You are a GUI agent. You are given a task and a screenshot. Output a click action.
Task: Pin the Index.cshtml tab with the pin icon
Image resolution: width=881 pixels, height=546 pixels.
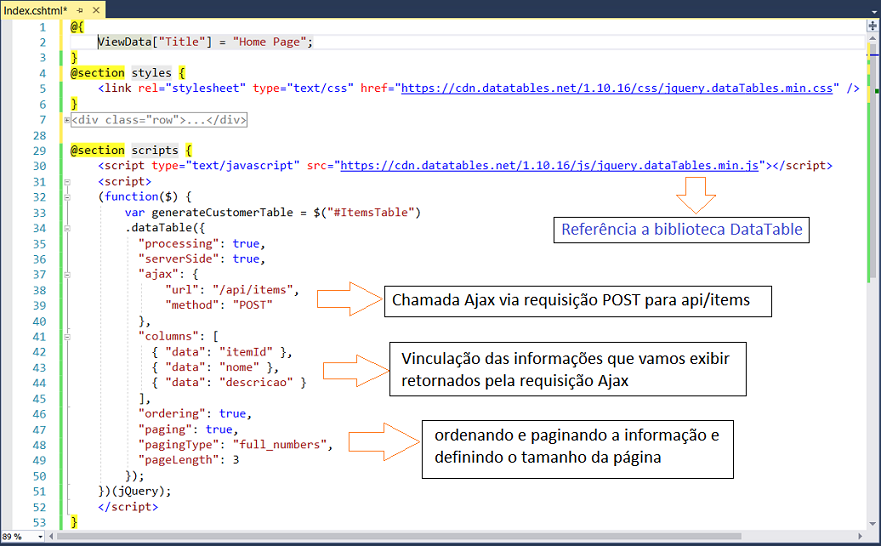coord(80,10)
